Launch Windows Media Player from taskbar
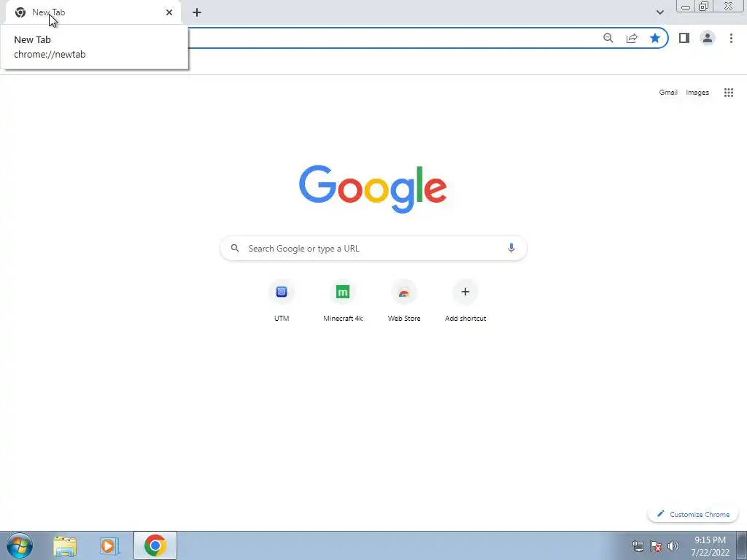This screenshot has width=747, height=560. (x=109, y=545)
